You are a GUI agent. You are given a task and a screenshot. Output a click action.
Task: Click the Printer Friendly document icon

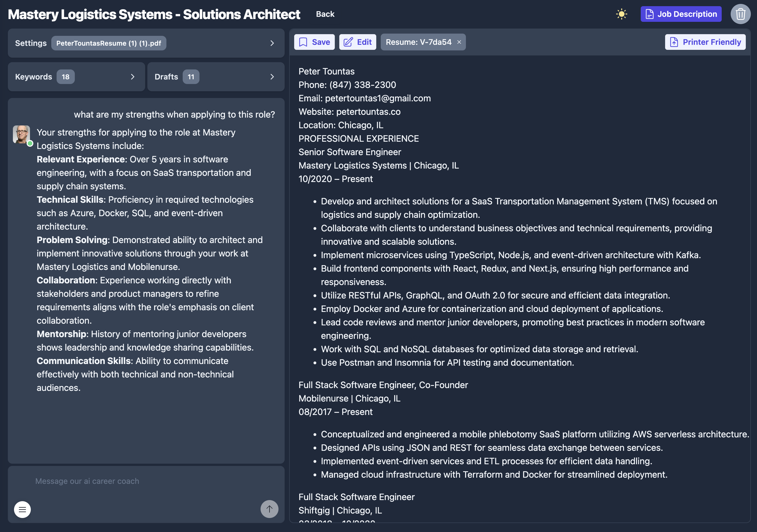(674, 42)
